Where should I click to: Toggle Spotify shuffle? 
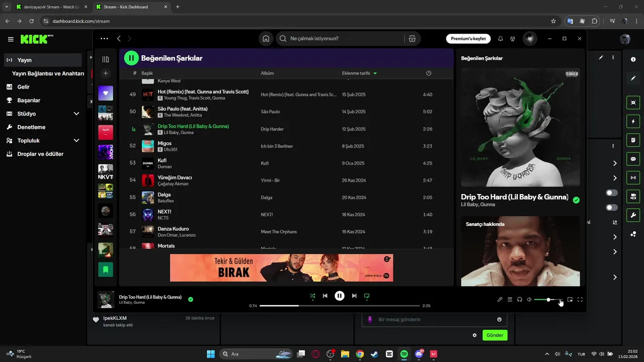click(x=312, y=296)
